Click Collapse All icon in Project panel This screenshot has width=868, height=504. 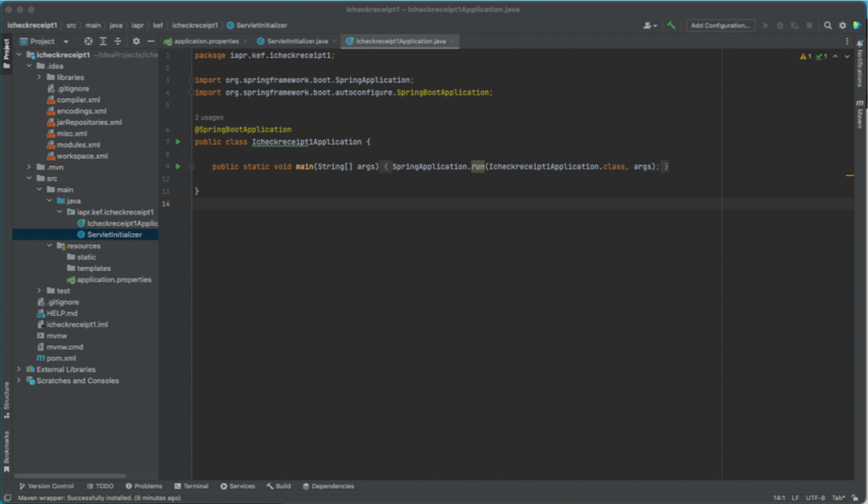(x=117, y=42)
